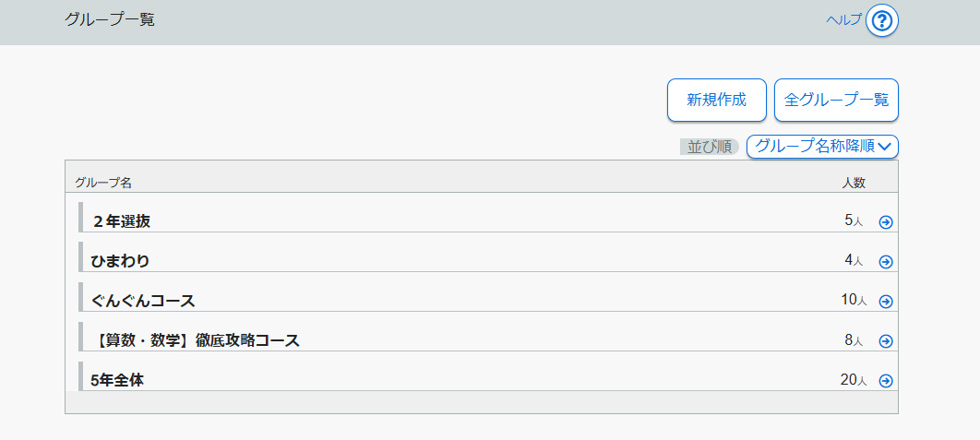This screenshot has height=440, width=980.
Task: Select the ２年選抜 group name
Action: click(121, 221)
